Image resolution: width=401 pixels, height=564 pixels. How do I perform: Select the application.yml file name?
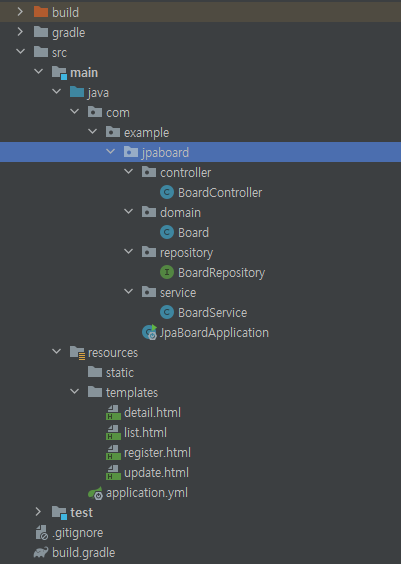[147, 493]
